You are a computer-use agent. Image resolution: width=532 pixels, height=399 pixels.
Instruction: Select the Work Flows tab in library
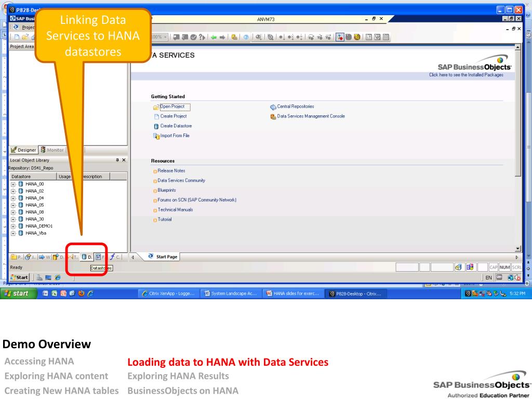coord(45,257)
